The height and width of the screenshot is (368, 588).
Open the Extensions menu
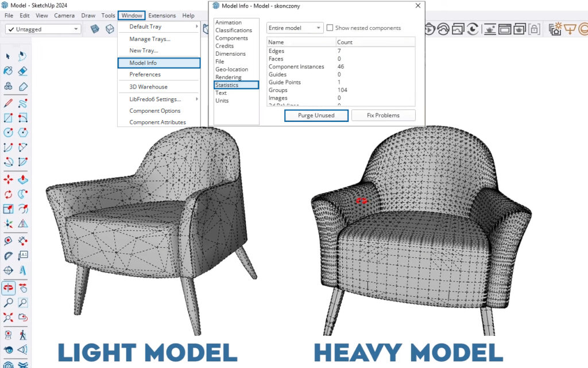point(162,16)
